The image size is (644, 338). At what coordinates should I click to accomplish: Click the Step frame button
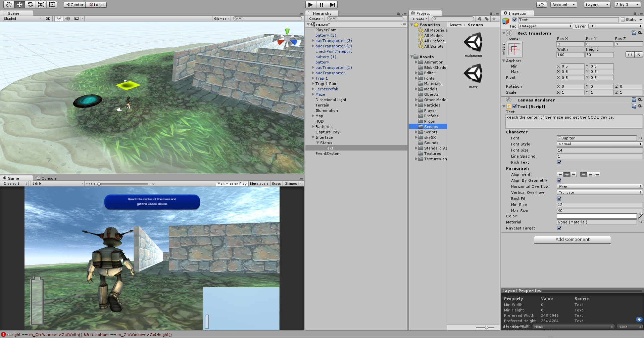332,5
